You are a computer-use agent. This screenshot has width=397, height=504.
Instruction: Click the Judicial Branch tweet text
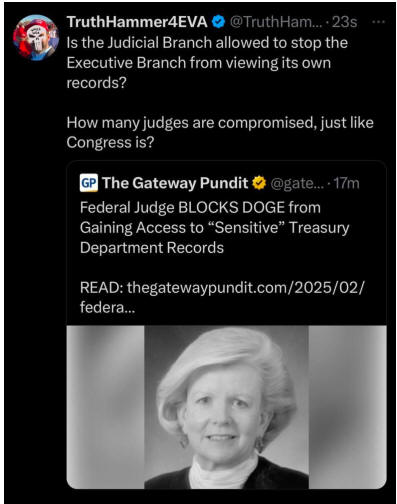click(207, 63)
